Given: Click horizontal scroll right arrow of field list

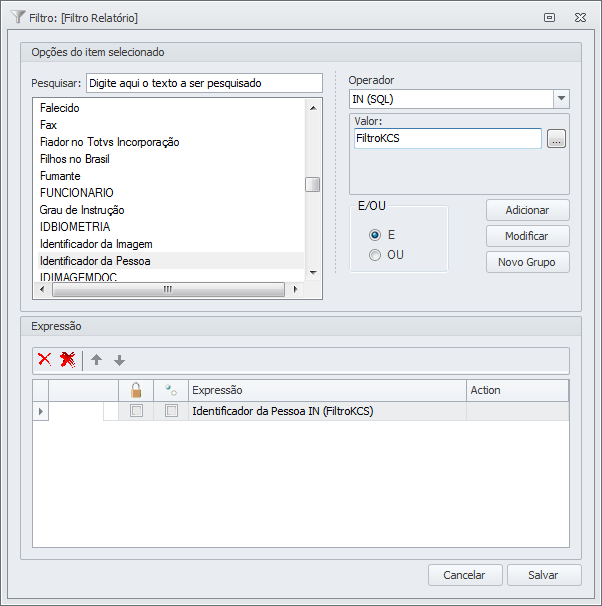Looking at the screenshot, I should 296,289.
